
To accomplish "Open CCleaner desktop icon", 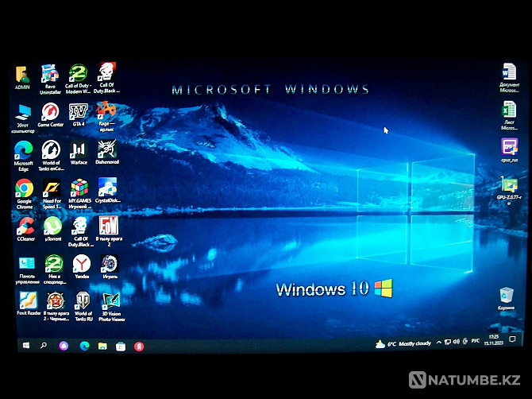I will tap(25, 229).
